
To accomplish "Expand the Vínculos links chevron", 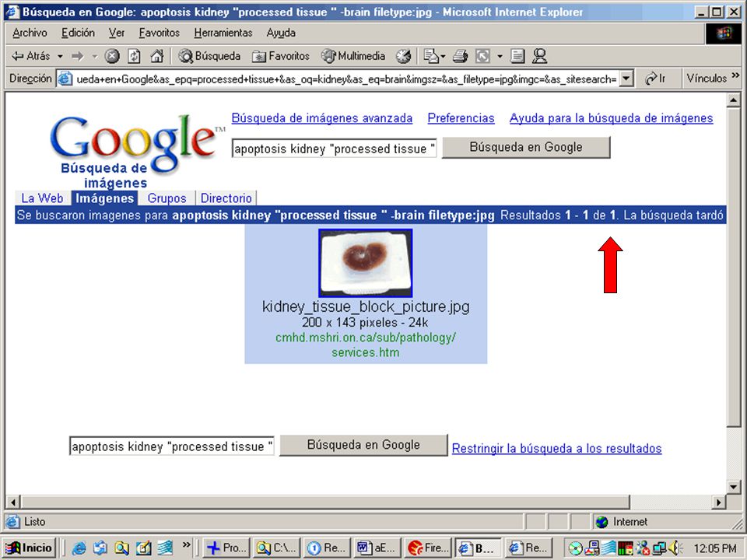I will pos(736,75).
